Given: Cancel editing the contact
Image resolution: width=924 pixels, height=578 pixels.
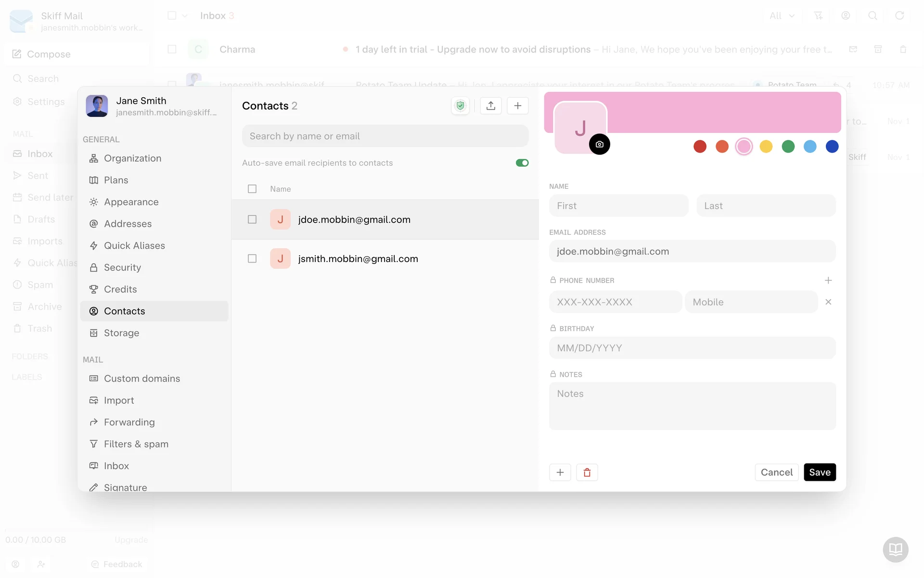Looking at the screenshot, I should coord(776,473).
